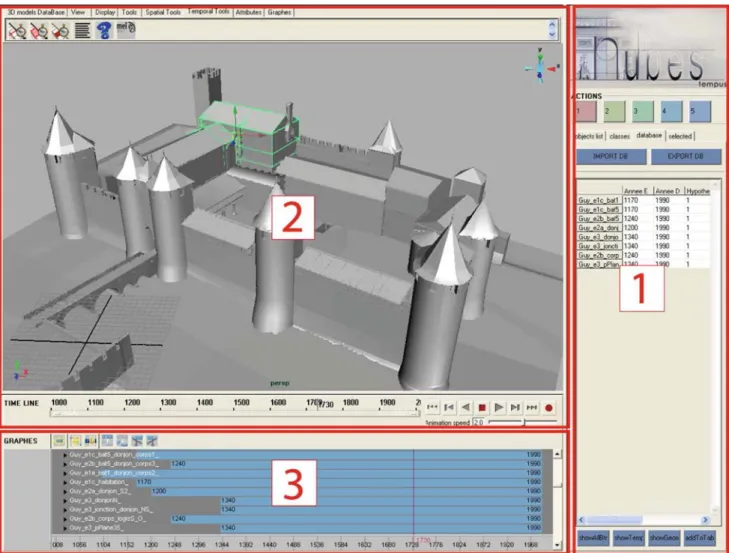
Task: Click the database table horizontal scrollbar
Action: [x=643, y=520]
